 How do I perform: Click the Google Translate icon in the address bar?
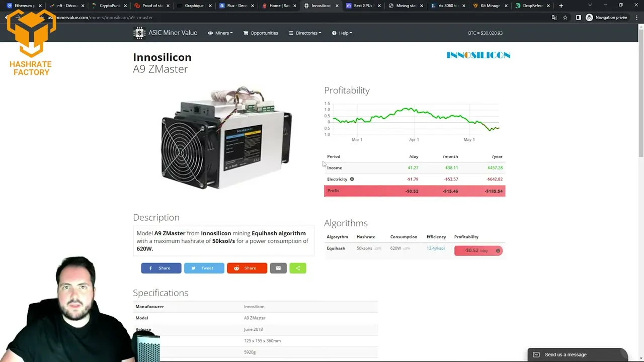coord(554,17)
